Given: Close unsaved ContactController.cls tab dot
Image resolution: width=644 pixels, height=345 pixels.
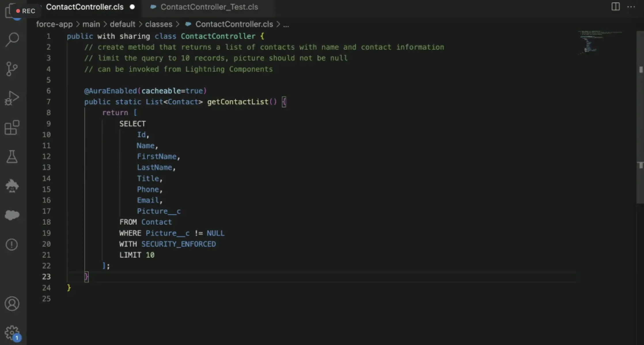Looking at the screenshot, I should 132,7.
